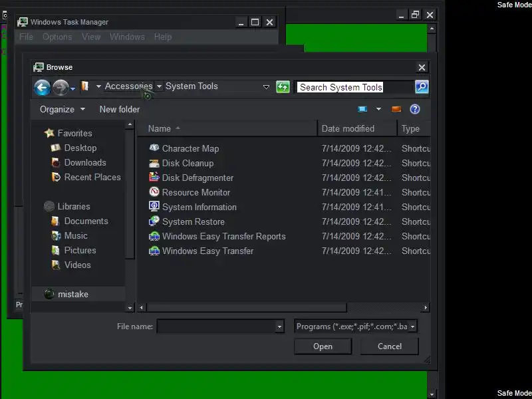Open the Pictures library
Image resolution: width=532 pixels, height=399 pixels.
(x=80, y=250)
